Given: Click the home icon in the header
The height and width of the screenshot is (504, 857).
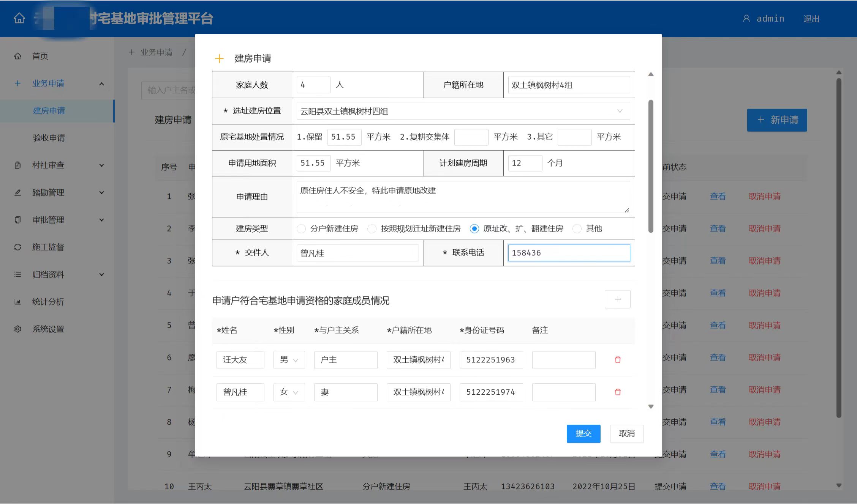Looking at the screenshot, I should [x=19, y=18].
